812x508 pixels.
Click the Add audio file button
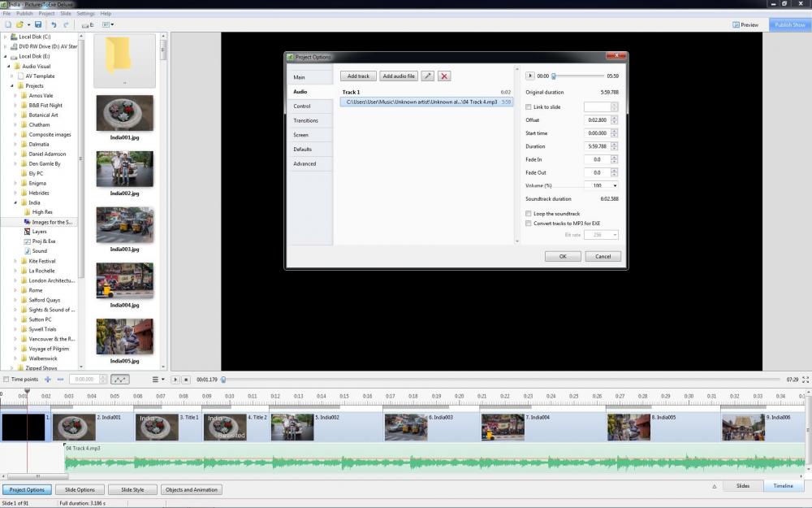(398, 76)
